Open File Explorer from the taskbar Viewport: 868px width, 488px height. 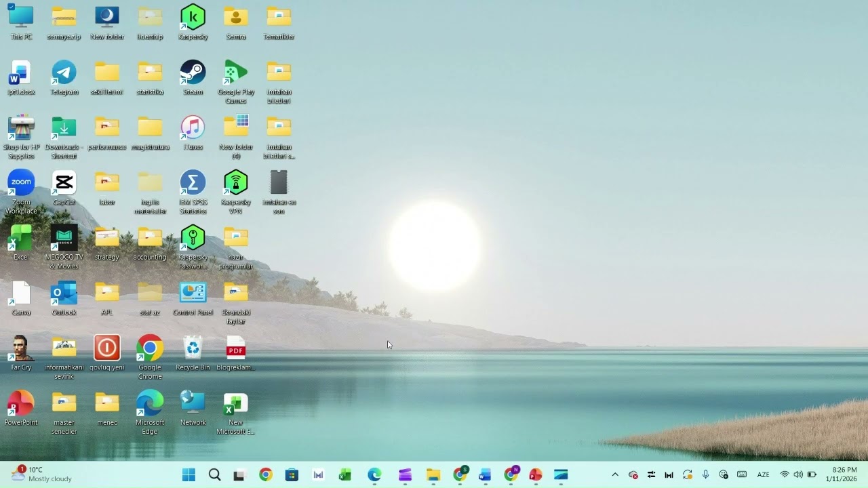click(x=433, y=475)
